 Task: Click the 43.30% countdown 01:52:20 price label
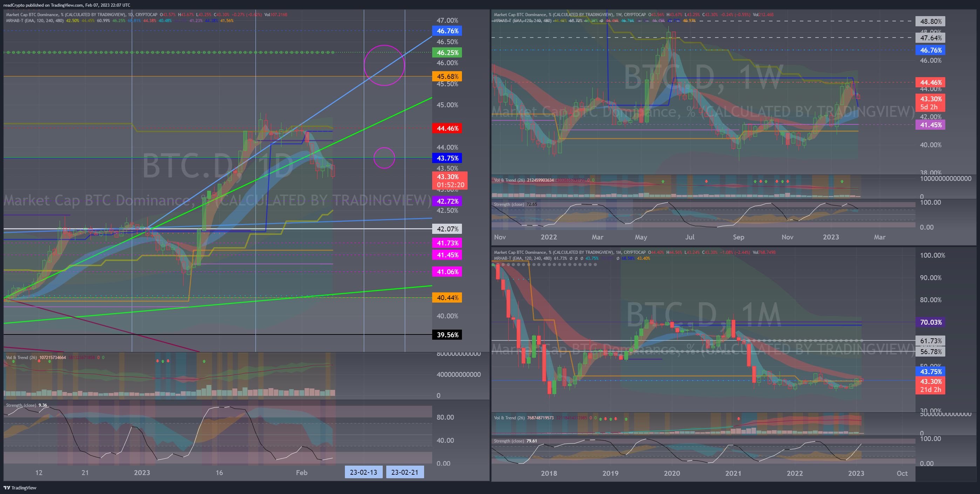point(450,181)
